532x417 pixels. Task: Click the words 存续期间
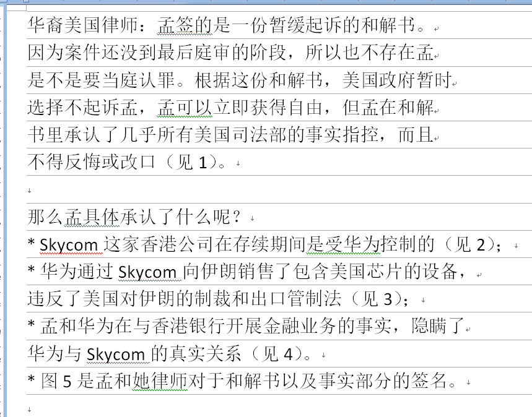pyautogui.click(x=269, y=244)
